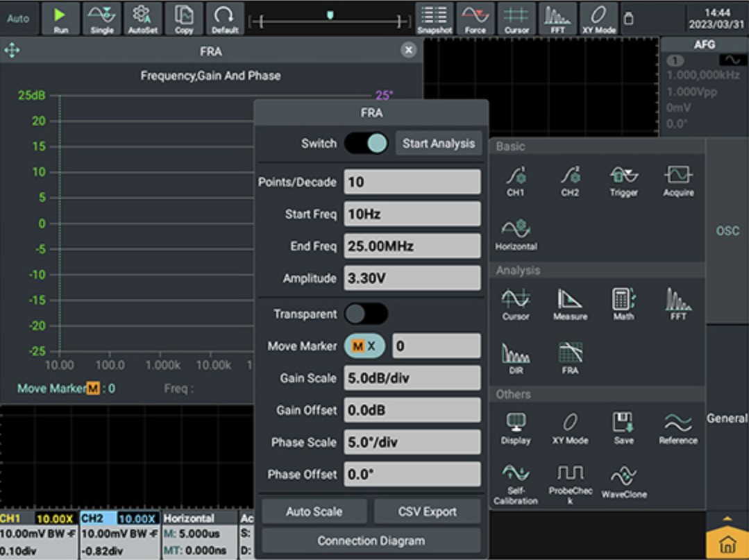Image resolution: width=749 pixels, height=560 pixels.
Task: Open the Math analysis icon
Action: coord(623,303)
